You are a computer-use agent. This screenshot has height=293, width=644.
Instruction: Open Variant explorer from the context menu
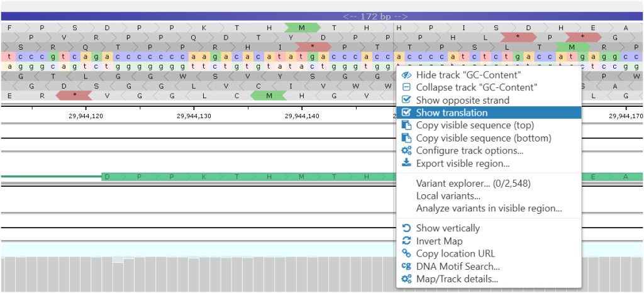[x=462, y=184]
